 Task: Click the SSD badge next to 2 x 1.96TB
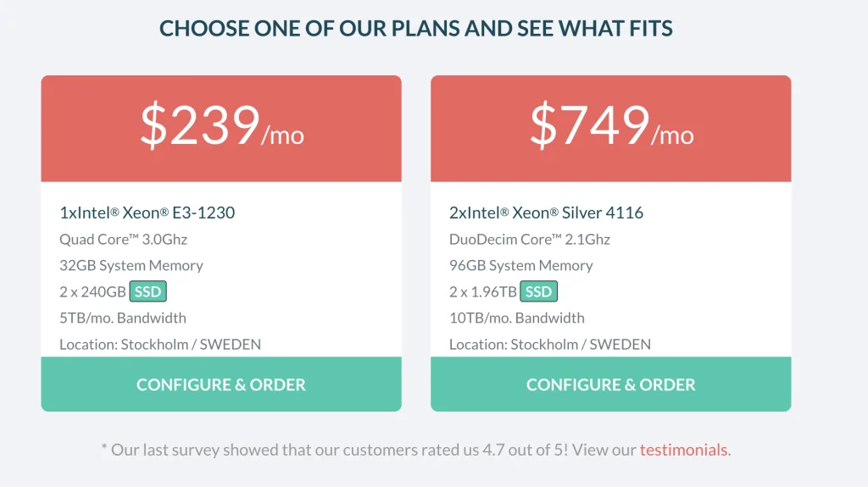click(x=538, y=291)
